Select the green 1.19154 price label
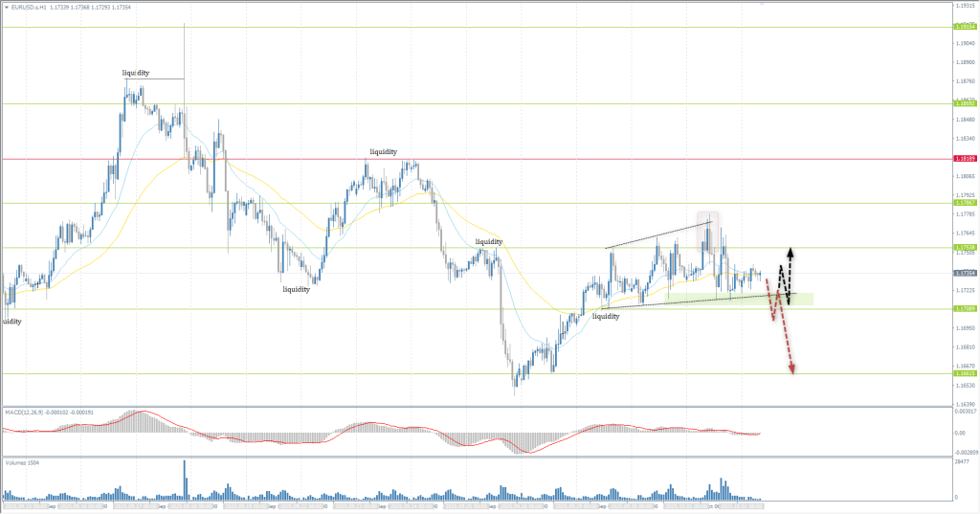The image size is (980, 514). tap(964, 27)
